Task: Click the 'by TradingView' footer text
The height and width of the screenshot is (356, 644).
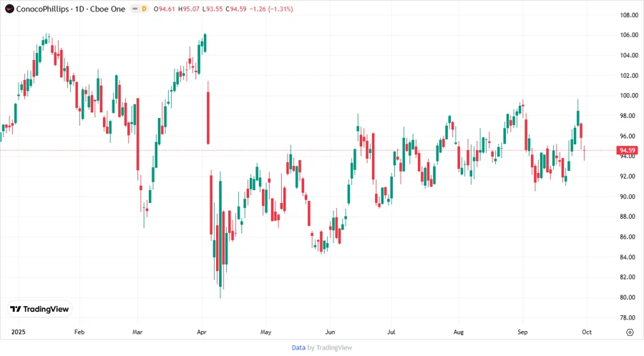Action: point(330,347)
